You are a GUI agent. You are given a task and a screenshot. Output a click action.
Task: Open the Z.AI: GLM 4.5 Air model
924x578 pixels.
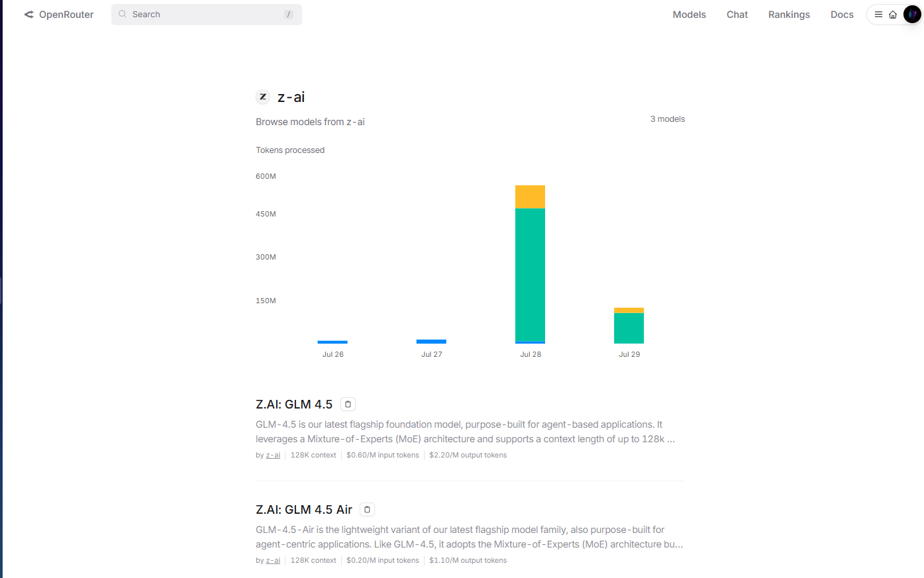[304, 510]
